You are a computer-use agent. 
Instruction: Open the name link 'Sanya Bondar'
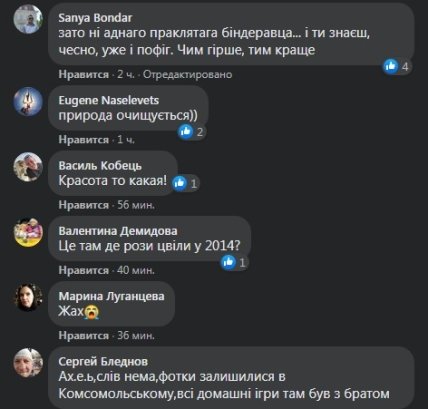[x=95, y=18]
